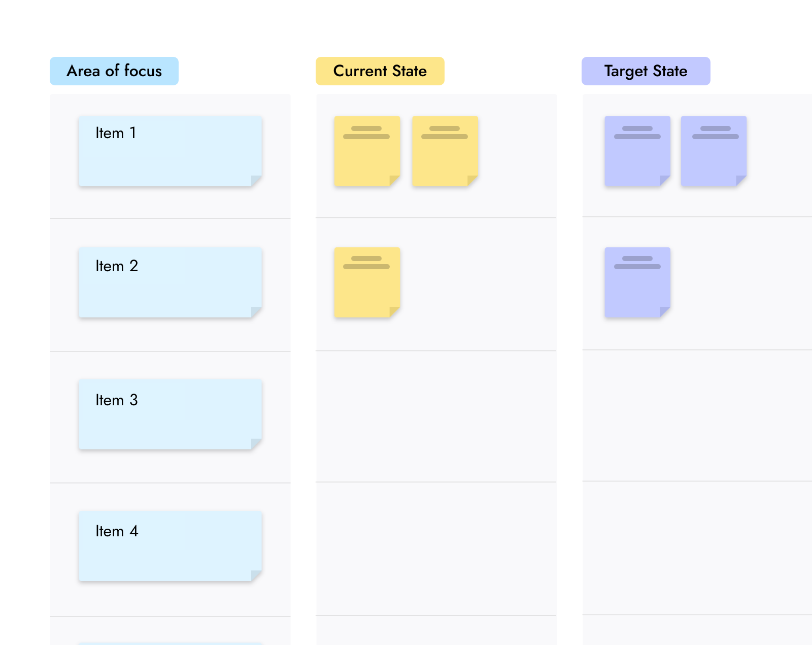Select the Item 2 sticky note
The height and width of the screenshot is (645, 812).
tap(170, 282)
